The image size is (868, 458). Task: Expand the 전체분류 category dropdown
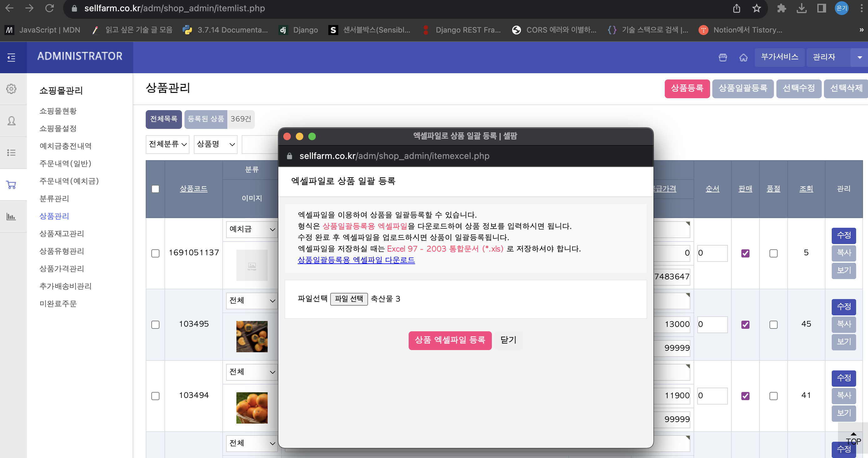[168, 144]
